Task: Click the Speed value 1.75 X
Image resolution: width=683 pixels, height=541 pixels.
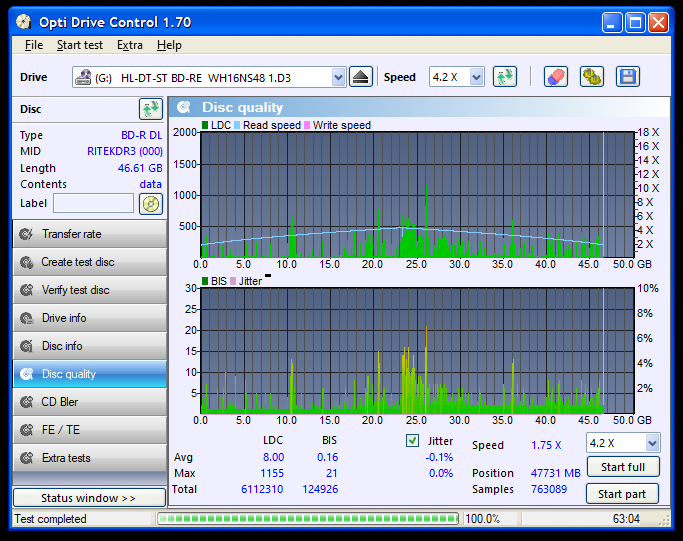Action: (x=546, y=445)
